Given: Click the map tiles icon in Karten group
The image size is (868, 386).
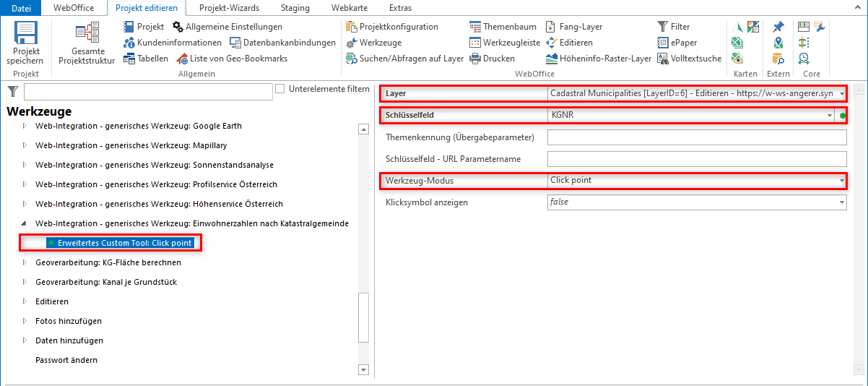Looking at the screenshot, I should pos(753,27).
